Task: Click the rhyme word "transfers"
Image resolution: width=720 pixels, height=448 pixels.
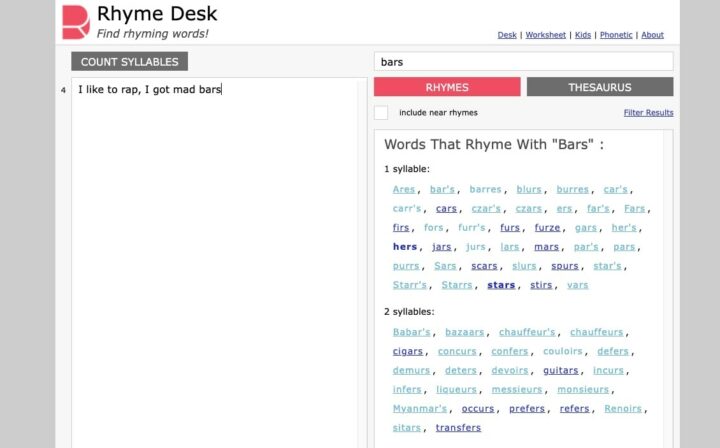Action: [459, 428]
